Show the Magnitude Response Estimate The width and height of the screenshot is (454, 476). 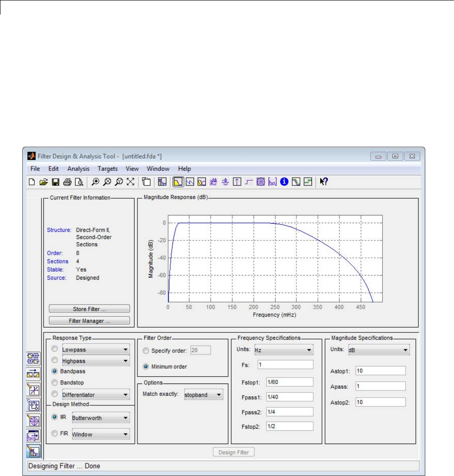296,182
